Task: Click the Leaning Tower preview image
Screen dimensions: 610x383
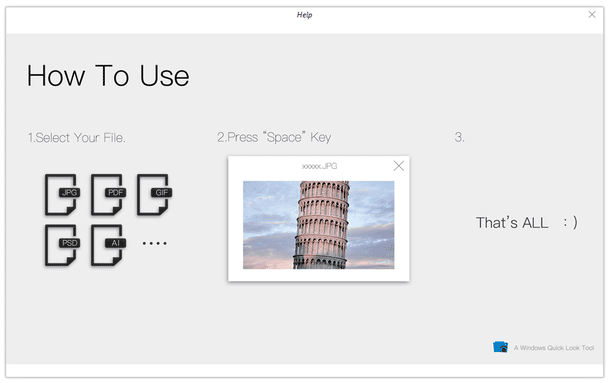Action: [x=319, y=225]
